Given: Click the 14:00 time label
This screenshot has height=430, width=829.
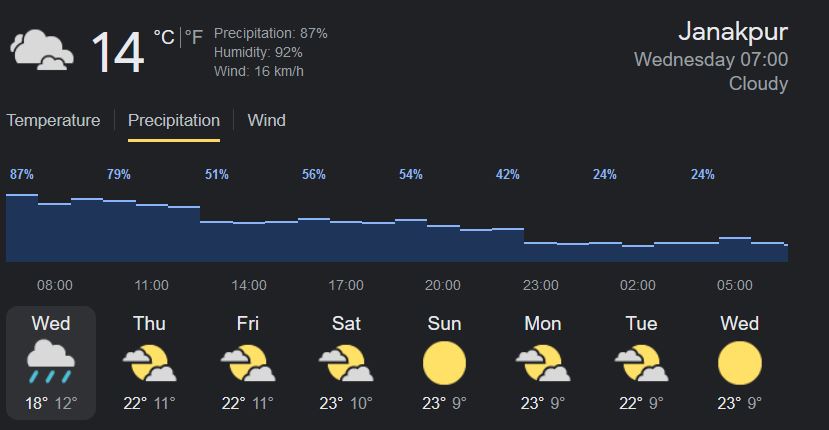Looking at the screenshot, I should click(249, 285).
